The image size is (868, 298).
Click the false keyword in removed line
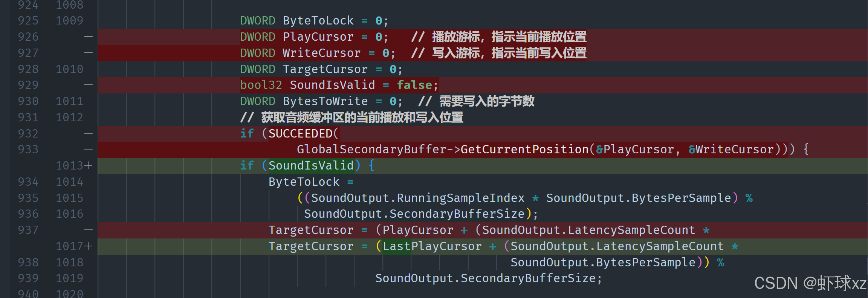pyautogui.click(x=414, y=85)
